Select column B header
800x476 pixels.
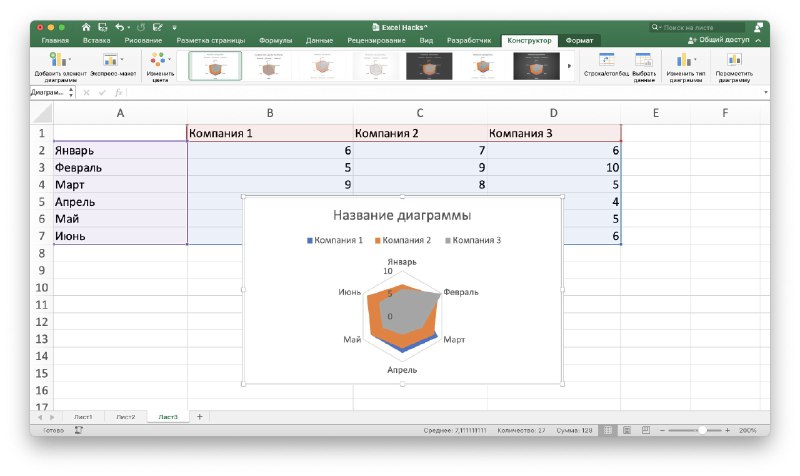pos(270,113)
